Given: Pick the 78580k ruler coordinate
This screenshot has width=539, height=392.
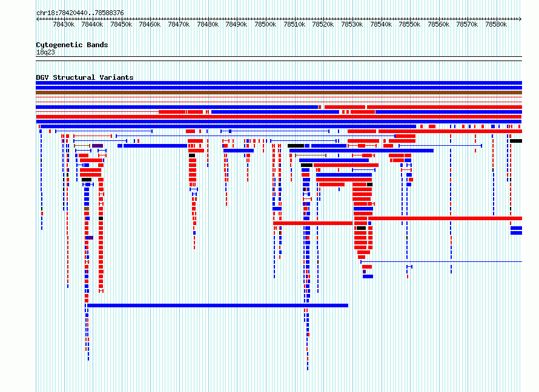Looking at the screenshot, I should [496, 24].
